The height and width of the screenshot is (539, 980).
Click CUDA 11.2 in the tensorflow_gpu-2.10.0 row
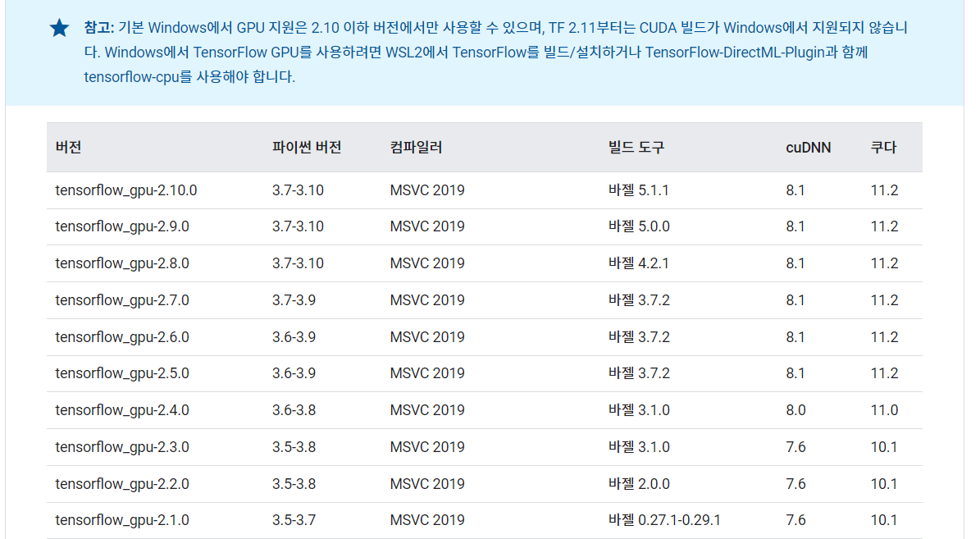pyautogui.click(x=884, y=190)
